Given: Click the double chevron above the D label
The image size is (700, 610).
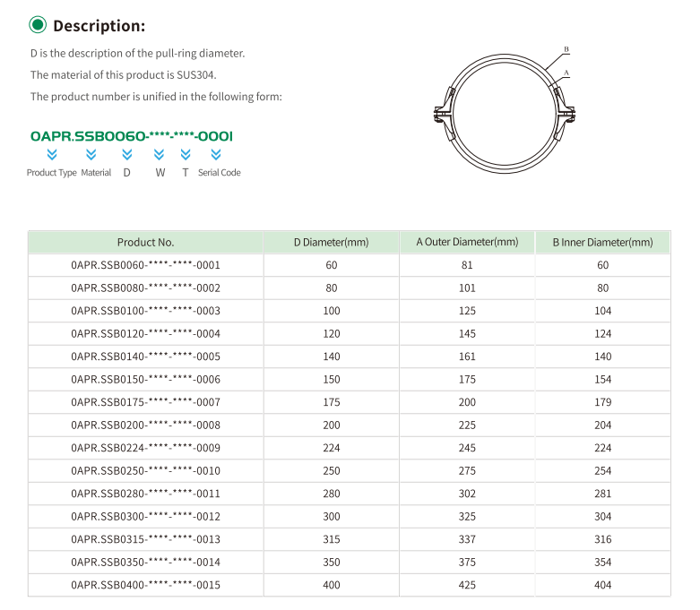Looking at the screenshot, I should [126, 154].
